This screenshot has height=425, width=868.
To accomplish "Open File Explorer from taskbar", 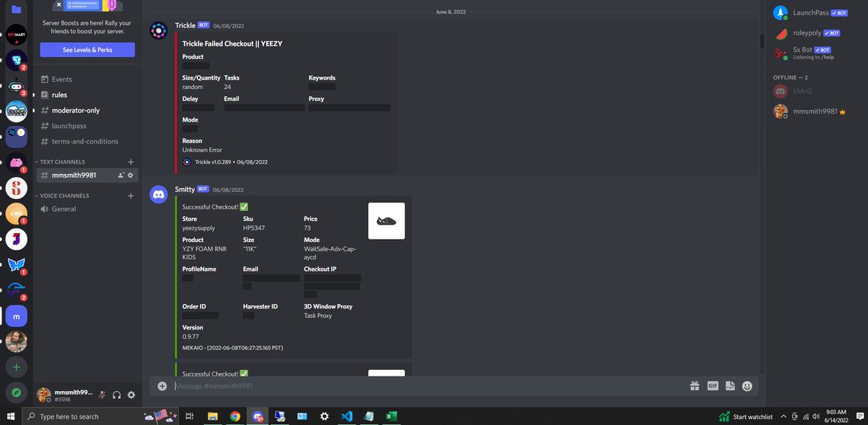I will point(213,416).
